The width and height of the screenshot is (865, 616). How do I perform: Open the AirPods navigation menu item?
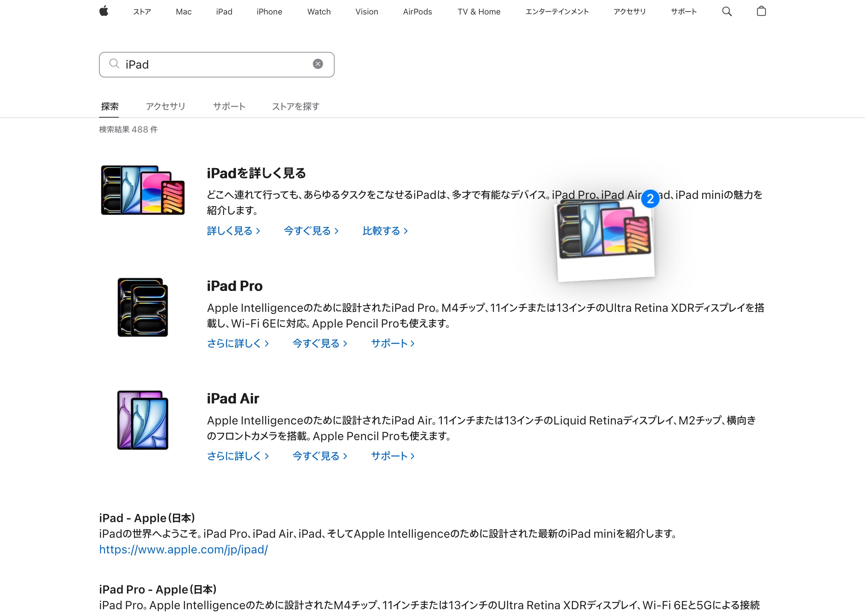(417, 12)
